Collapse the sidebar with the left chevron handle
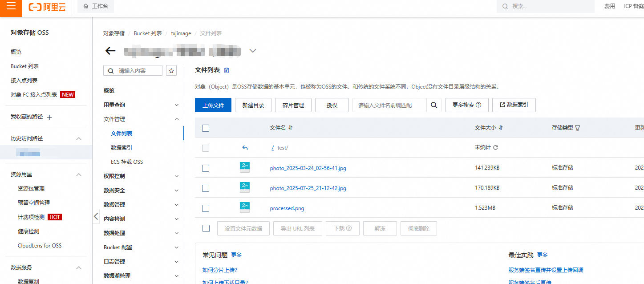The height and width of the screenshot is (284, 644). [96, 217]
